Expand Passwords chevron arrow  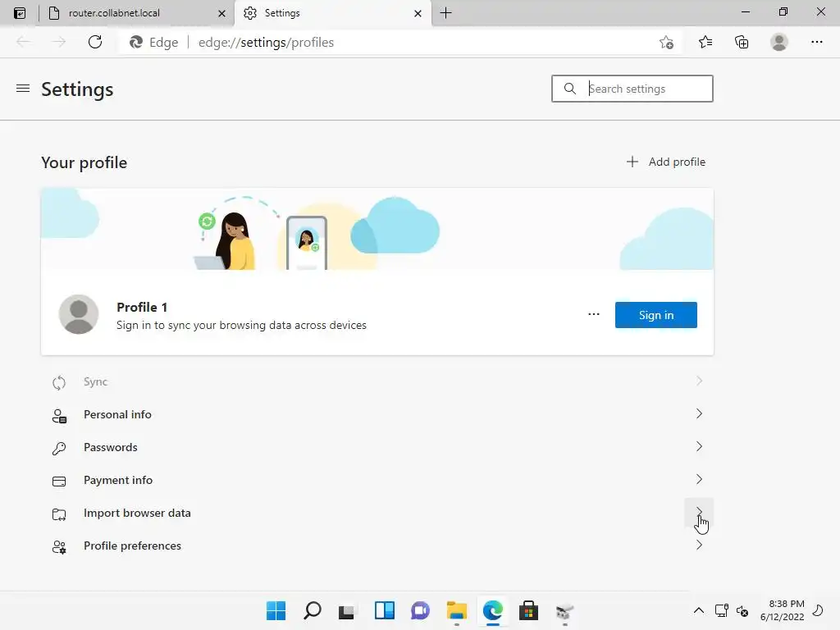coord(699,446)
